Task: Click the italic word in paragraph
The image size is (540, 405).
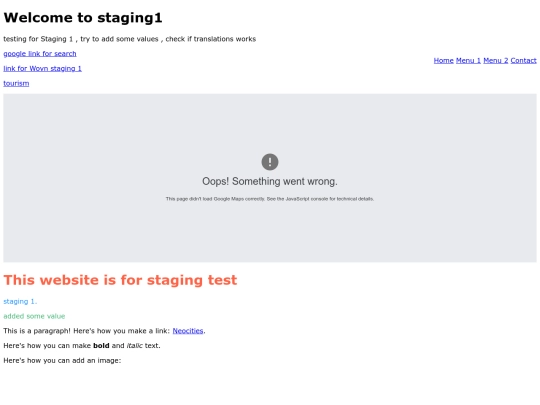Action: pyautogui.click(x=135, y=346)
